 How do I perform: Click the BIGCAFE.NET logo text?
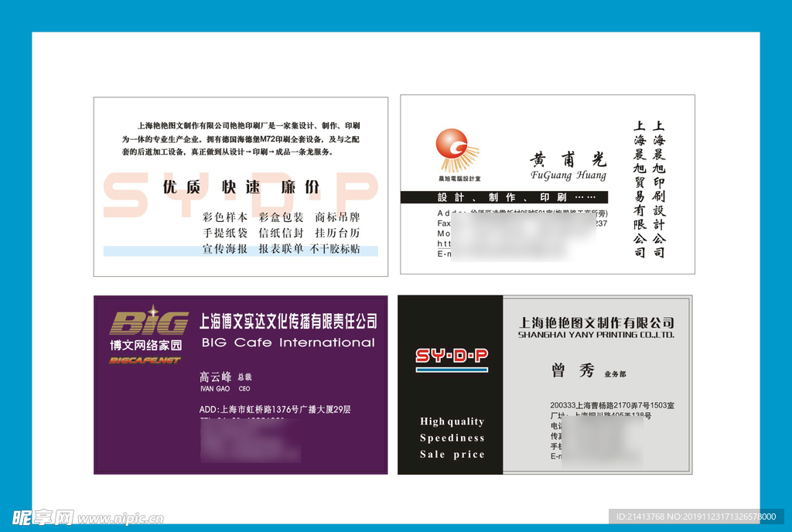click(x=145, y=360)
